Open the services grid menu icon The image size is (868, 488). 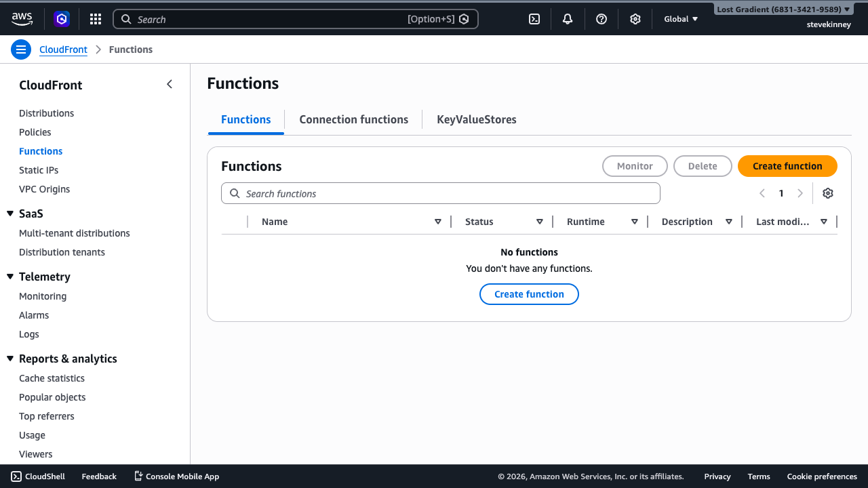click(96, 19)
